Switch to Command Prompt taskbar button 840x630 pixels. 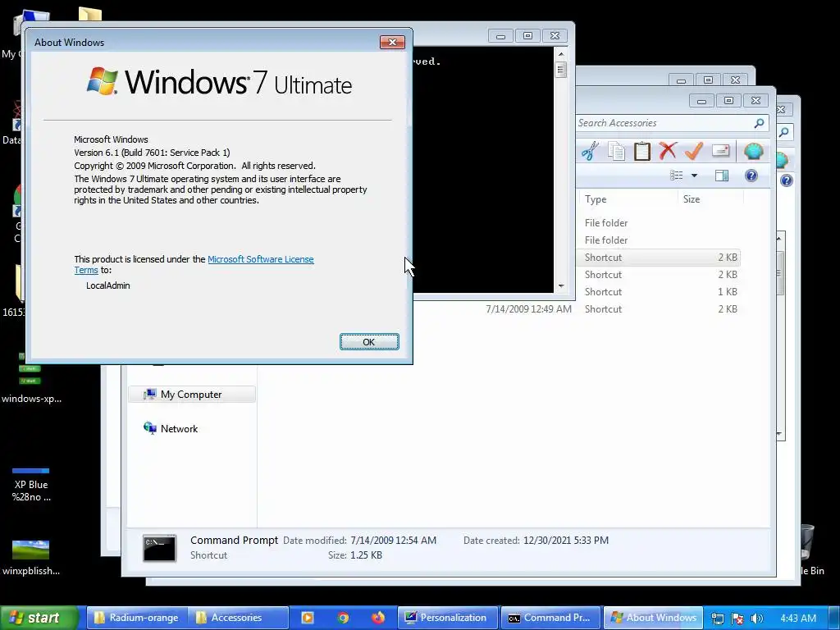[550, 618]
